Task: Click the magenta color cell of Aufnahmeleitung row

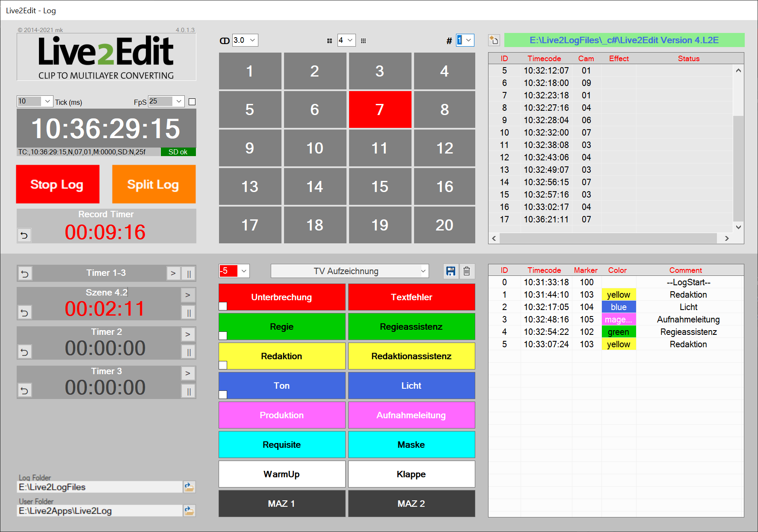Action: point(619,319)
